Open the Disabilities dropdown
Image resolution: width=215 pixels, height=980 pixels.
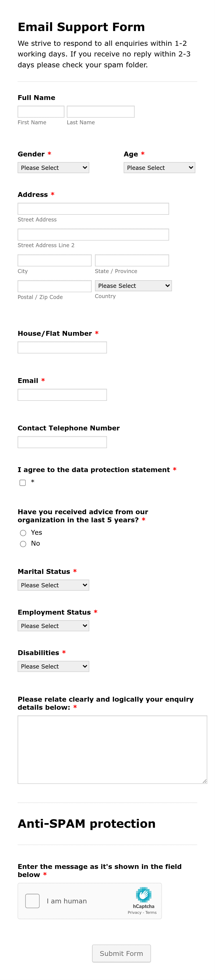53,666
